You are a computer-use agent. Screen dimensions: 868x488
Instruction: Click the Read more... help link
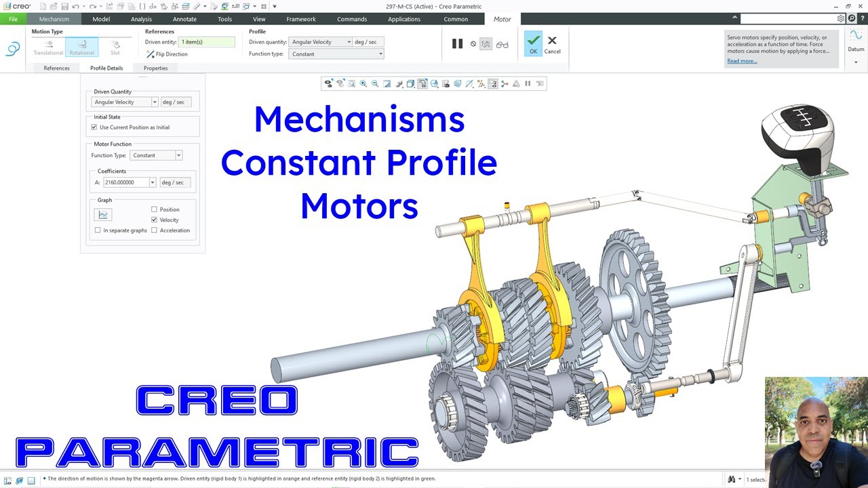[x=742, y=61]
